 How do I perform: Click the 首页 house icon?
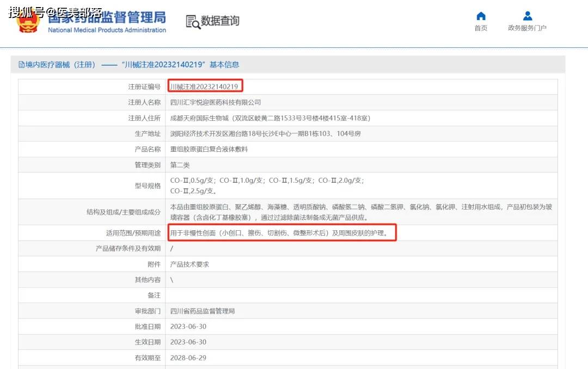tap(481, 16)
